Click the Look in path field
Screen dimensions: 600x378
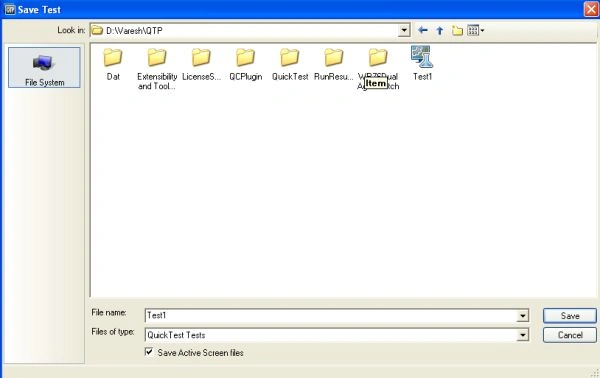(250, 30)
